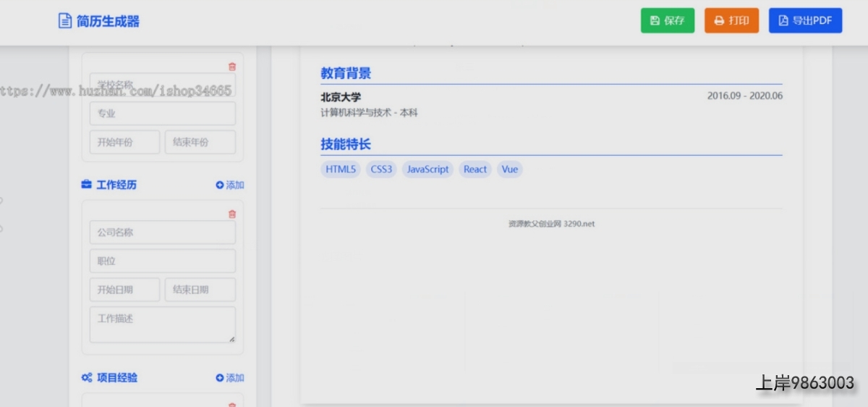
Task: Focus the 学校名称 input field
Action: point(163,84)
